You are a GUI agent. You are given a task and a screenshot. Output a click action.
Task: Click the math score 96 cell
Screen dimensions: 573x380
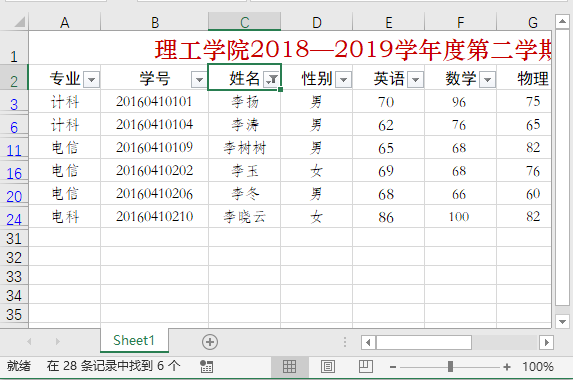[461, 102]
